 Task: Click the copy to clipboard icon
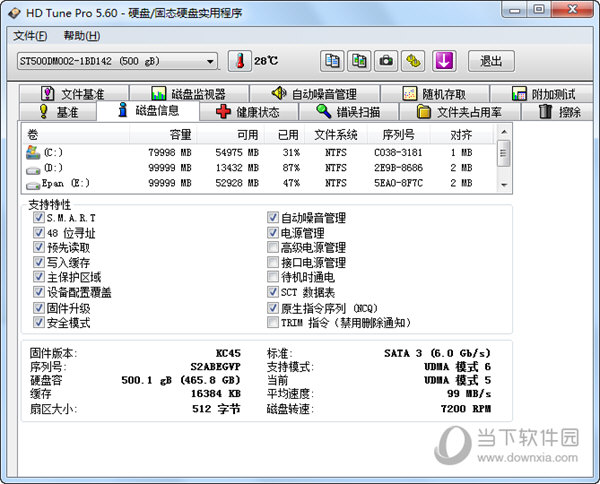point(332,61)
